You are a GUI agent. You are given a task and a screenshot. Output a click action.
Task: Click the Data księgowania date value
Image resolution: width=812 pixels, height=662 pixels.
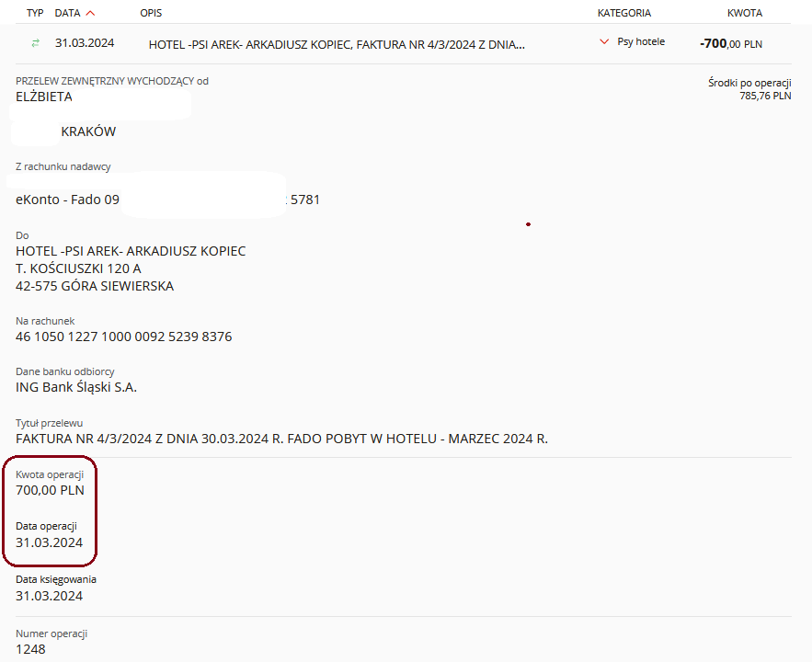[x=50, y=596]
